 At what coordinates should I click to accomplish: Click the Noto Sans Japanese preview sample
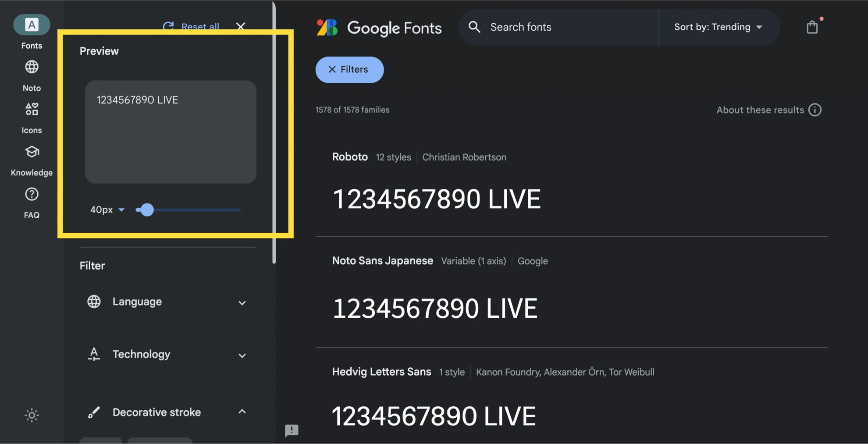[x=435, y=308]
